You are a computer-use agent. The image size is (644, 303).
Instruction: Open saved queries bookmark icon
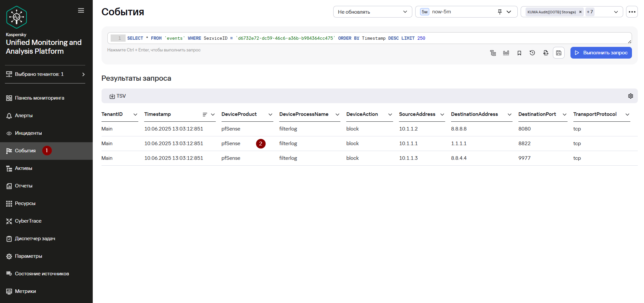coord(519,53)
